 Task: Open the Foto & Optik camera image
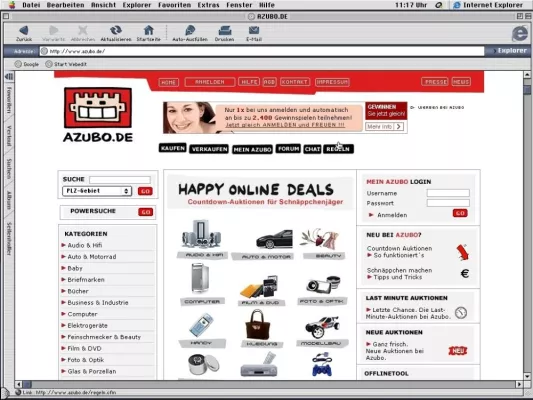tap(323, 284)
